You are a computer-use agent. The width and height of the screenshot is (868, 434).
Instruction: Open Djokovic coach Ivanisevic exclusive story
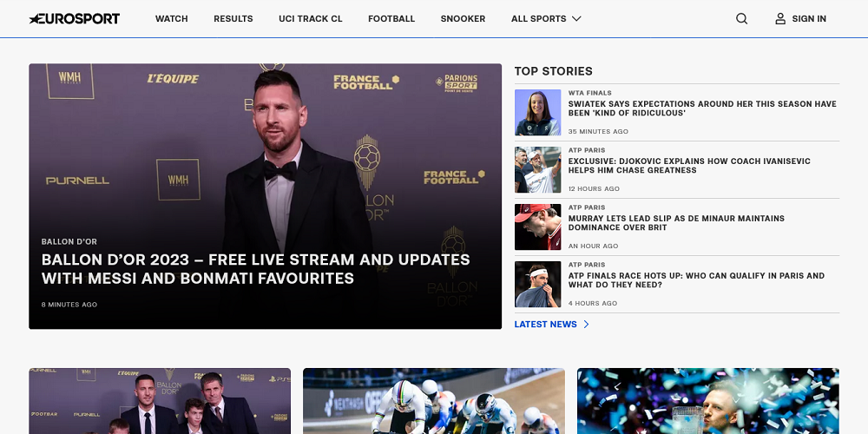689,166
